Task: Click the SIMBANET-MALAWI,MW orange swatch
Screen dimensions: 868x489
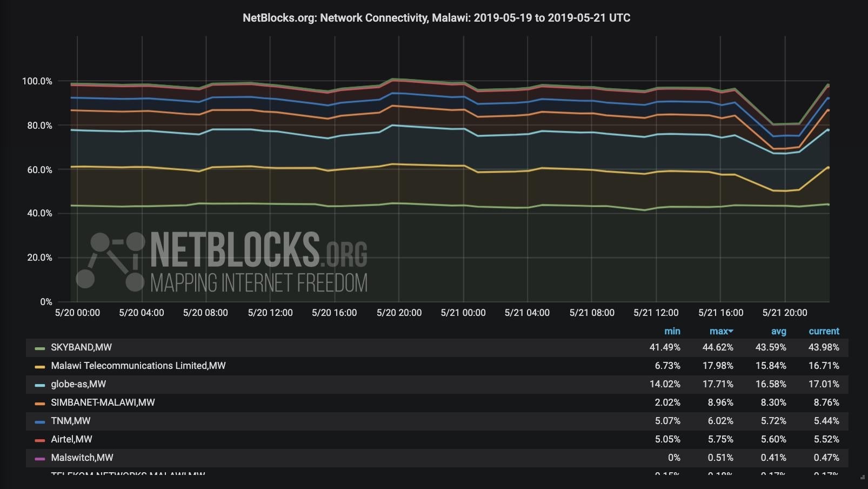Action: (39, 403)
